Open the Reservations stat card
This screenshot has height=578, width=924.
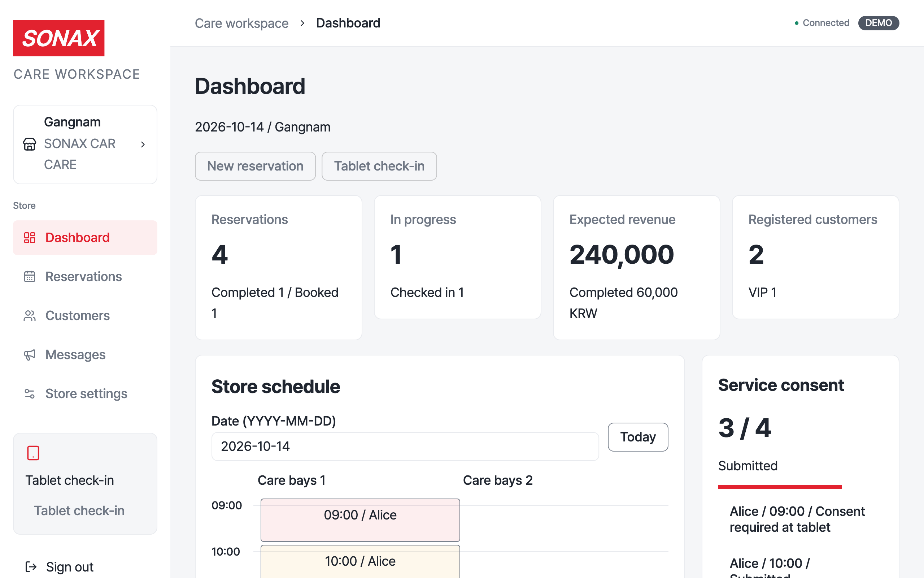(278, 267)
